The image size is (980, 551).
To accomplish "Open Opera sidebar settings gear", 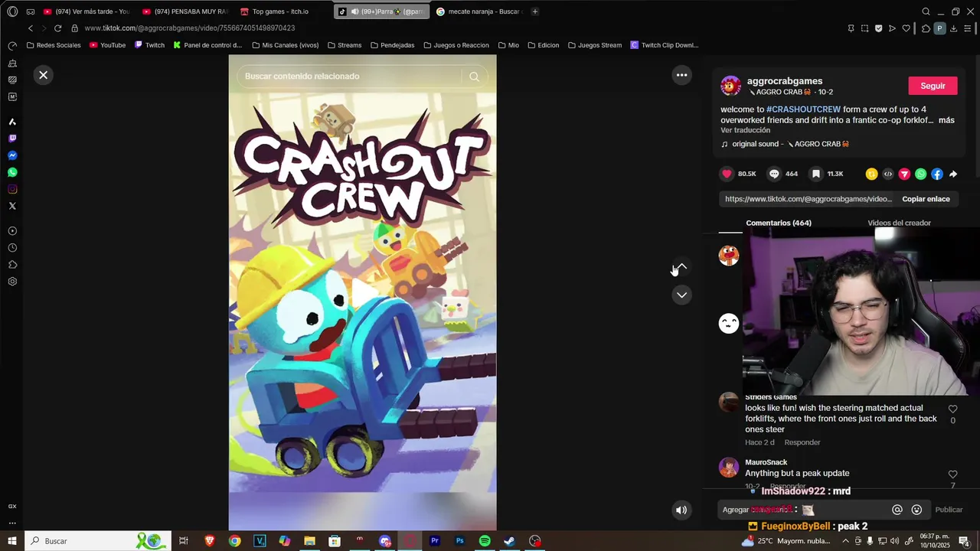I will 12,282.
